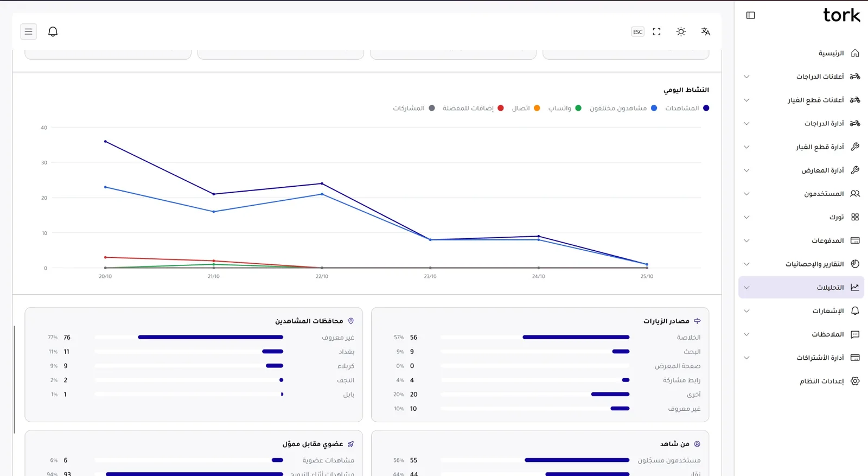868x476 pixels.
Task: Open التقارير والإحصائيات menu item
Action: [801, 264]
